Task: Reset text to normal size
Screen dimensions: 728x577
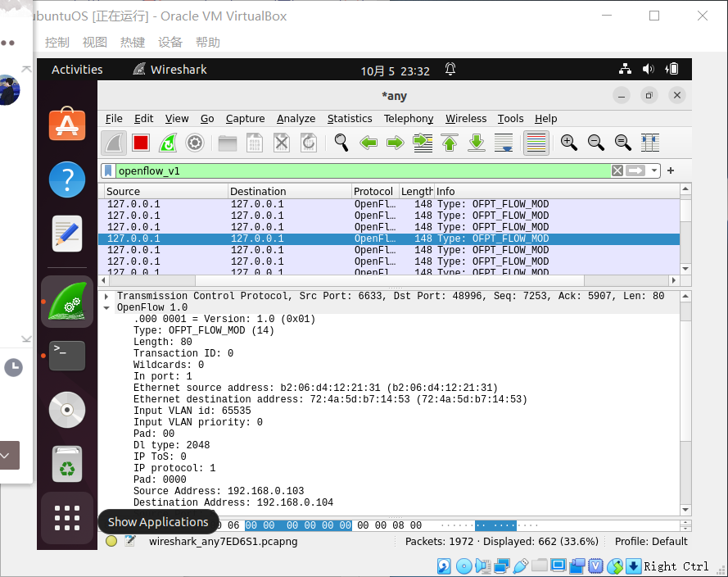Action: [622, 143]
